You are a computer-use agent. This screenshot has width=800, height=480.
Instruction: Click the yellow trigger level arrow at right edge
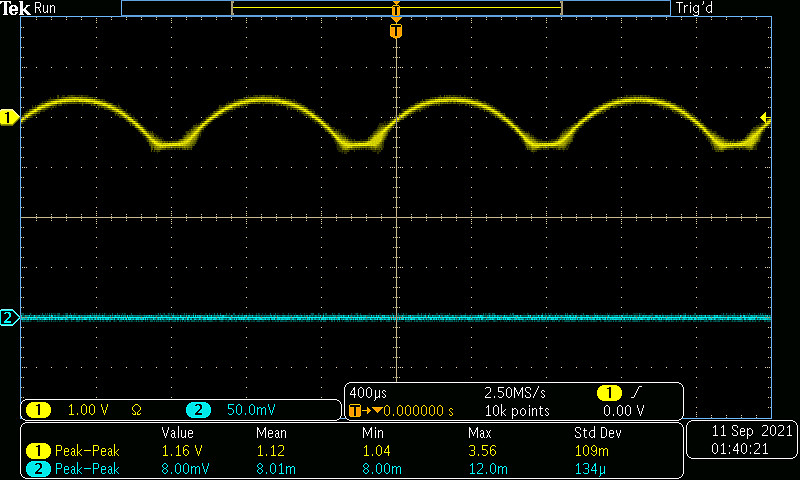pyautogui.click(x=765, y=118)
